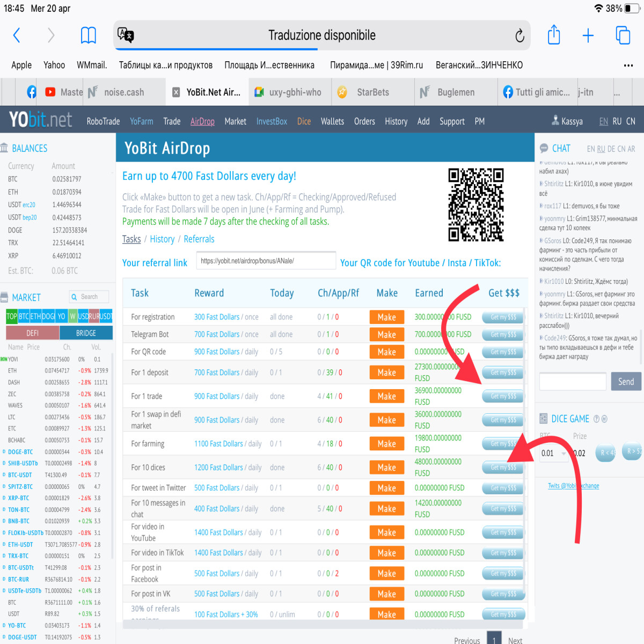Open the RoboTrade menu item

tap(103, 121)
